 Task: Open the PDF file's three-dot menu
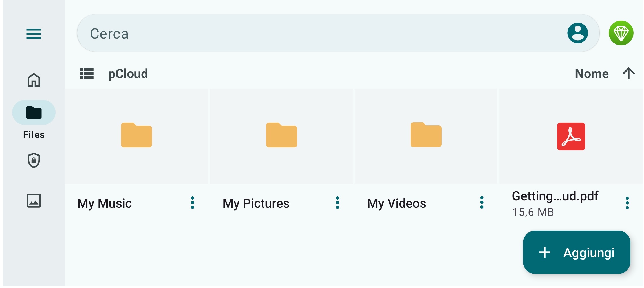click(x=627, y=203)
